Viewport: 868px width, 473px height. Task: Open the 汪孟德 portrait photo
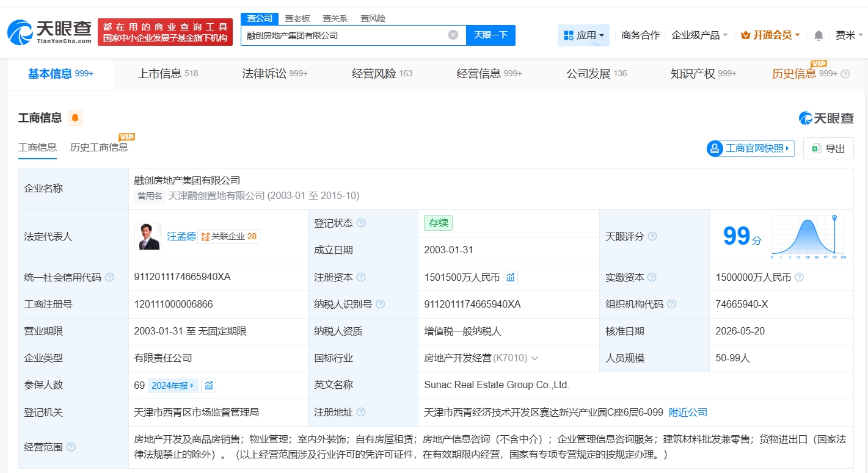coord(148,236)
